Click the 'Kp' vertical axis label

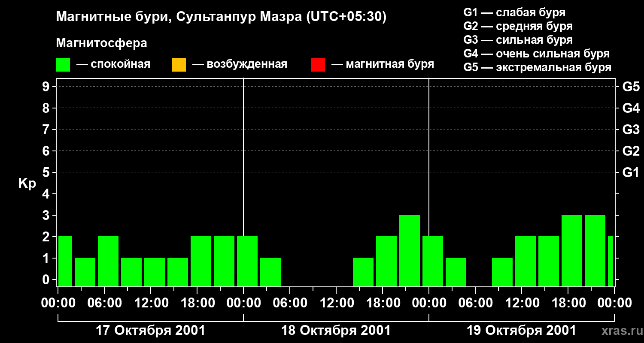point(27,184)
